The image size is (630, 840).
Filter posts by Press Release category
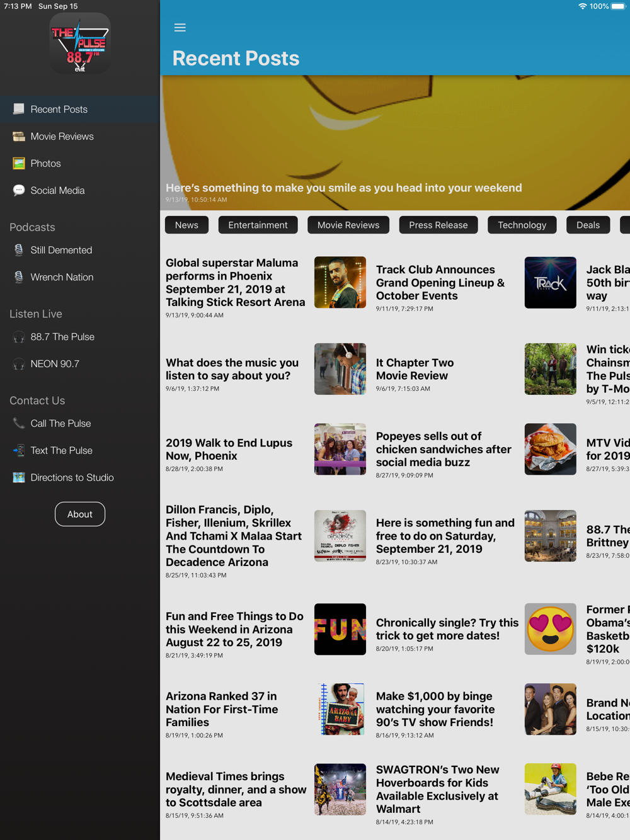[438, 225]
